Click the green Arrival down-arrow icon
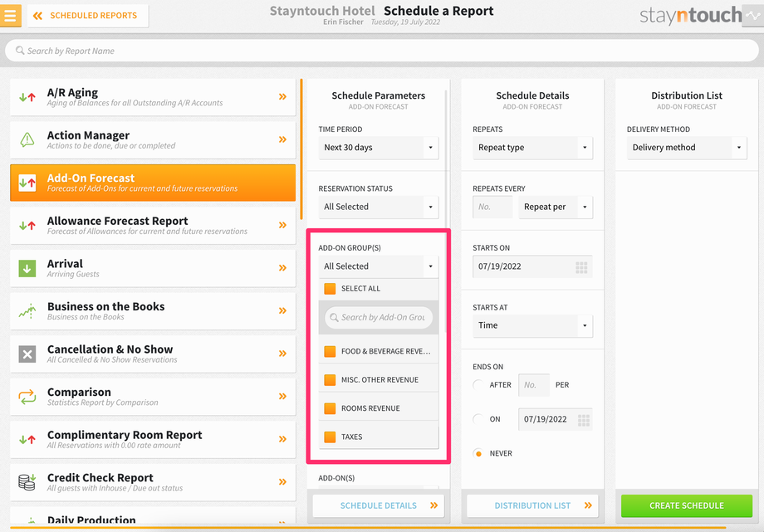Screen dimensions: 764x532 pos(27,268)
